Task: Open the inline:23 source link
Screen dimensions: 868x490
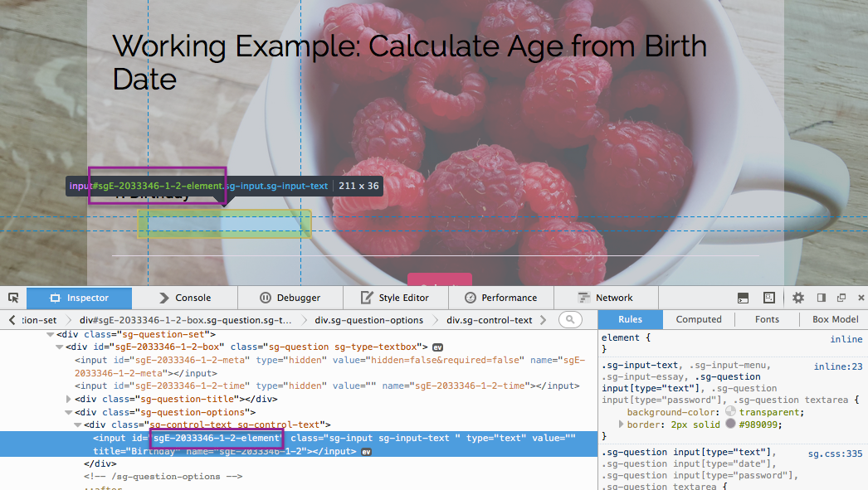Action: [x=837, y=366]
